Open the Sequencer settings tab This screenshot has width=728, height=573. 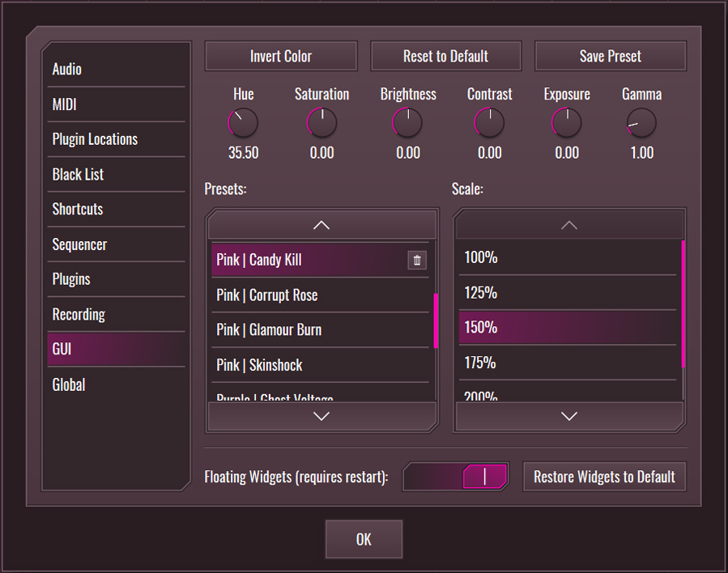point(116,244)
